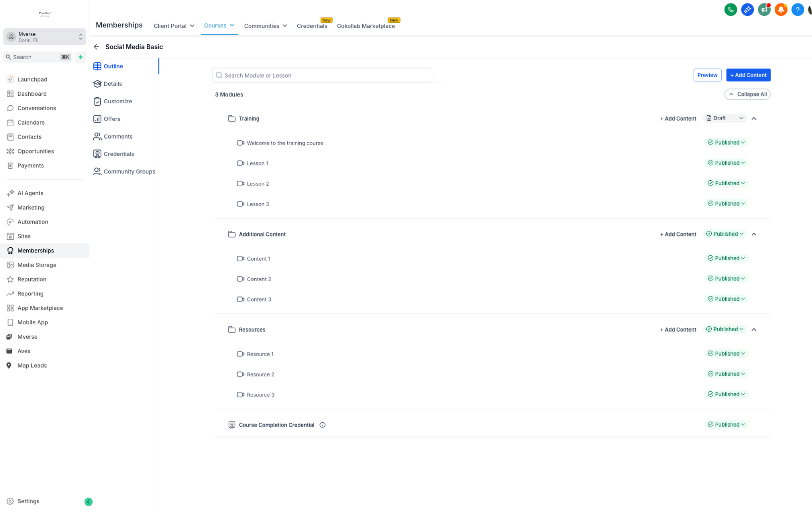Click the Reputation star icon
The width and height of the screenshot is (812, 514).
coord(10,280)
